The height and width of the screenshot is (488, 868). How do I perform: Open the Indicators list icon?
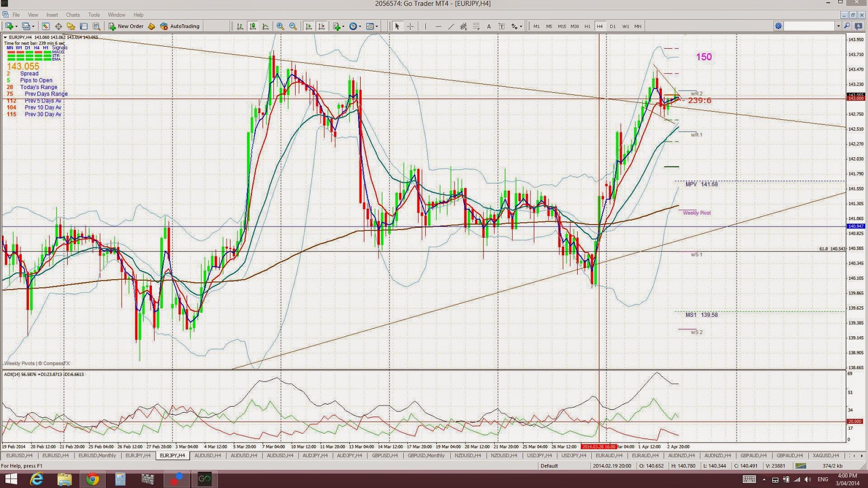336,26
